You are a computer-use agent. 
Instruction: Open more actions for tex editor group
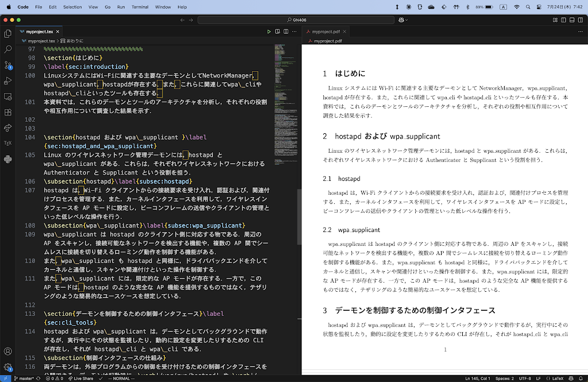click(295, 32)
